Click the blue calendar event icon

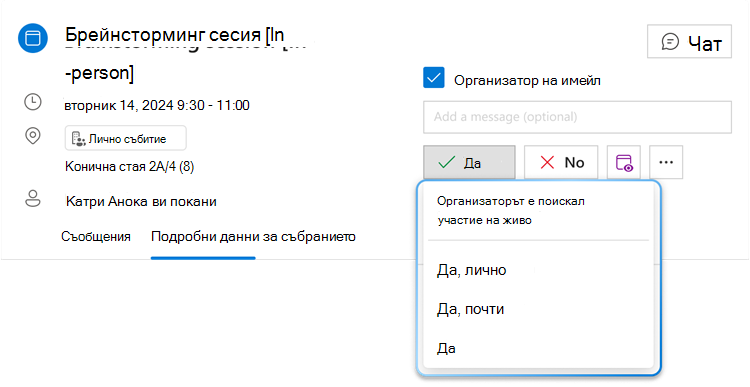pos(33,38)
